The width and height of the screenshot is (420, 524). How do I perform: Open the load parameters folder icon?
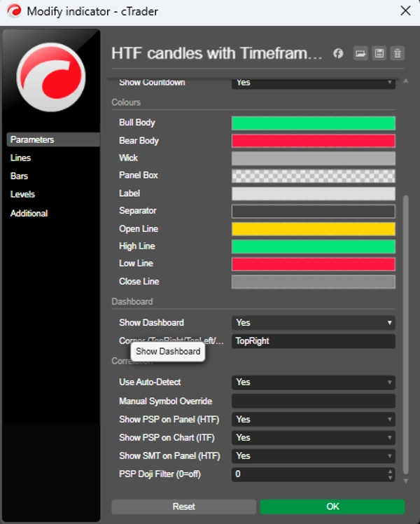pos(360,53)
